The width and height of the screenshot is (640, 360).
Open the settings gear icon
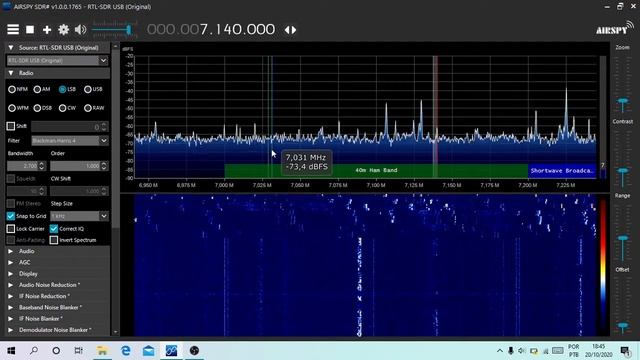tap(64, 29)
